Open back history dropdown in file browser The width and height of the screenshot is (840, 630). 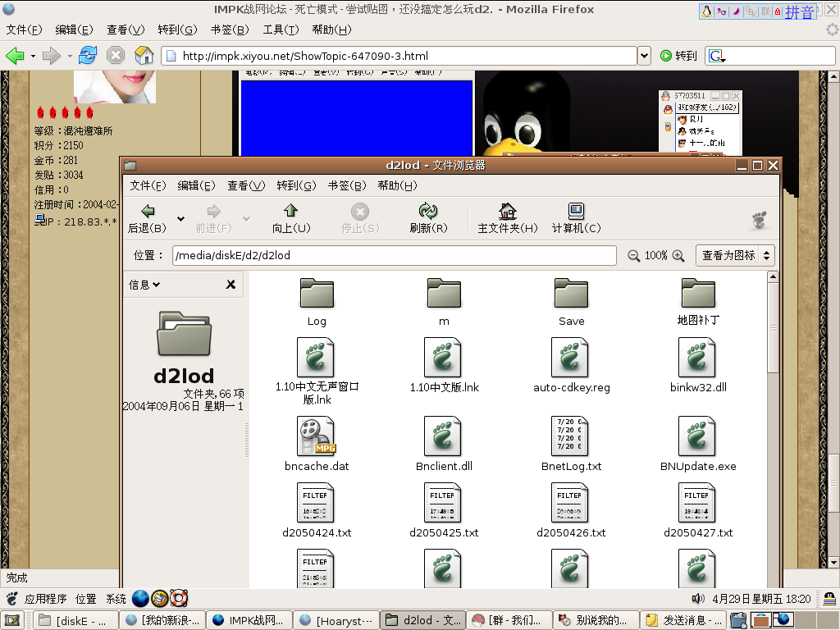click(181, 218)
